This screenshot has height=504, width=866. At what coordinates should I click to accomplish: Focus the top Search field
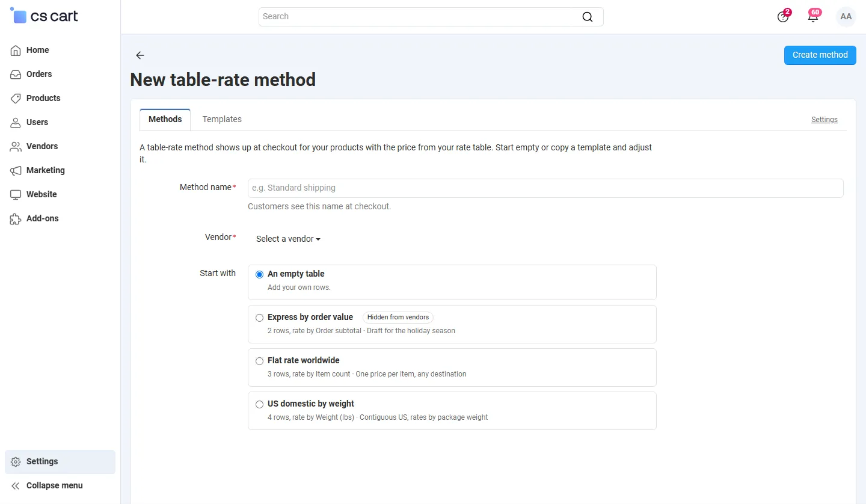(x=431, y=17)
